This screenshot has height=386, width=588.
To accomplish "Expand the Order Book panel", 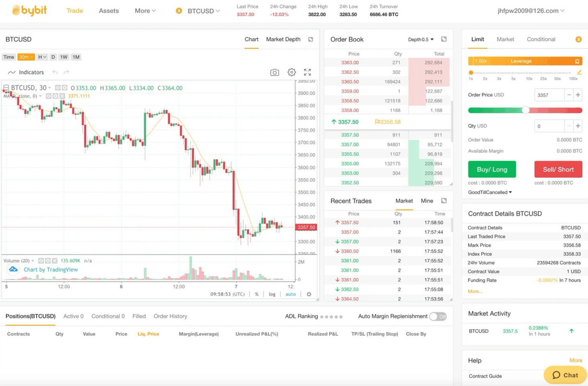I will tap(444, 39).
